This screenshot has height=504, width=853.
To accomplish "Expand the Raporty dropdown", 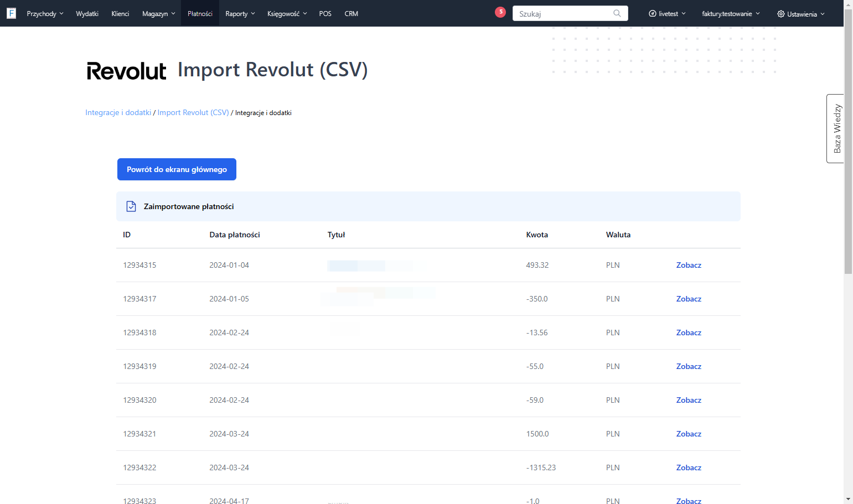I will (240, 14).
